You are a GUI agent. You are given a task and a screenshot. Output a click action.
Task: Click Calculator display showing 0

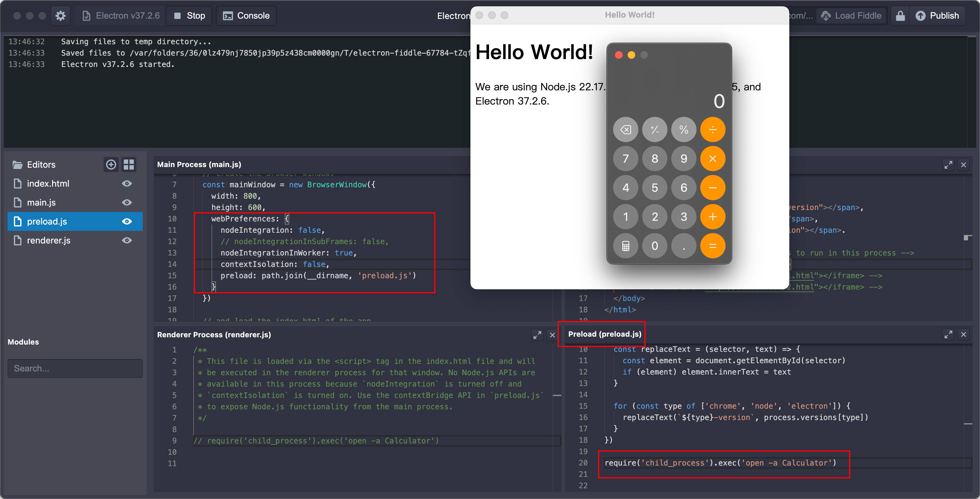[719, 101]
